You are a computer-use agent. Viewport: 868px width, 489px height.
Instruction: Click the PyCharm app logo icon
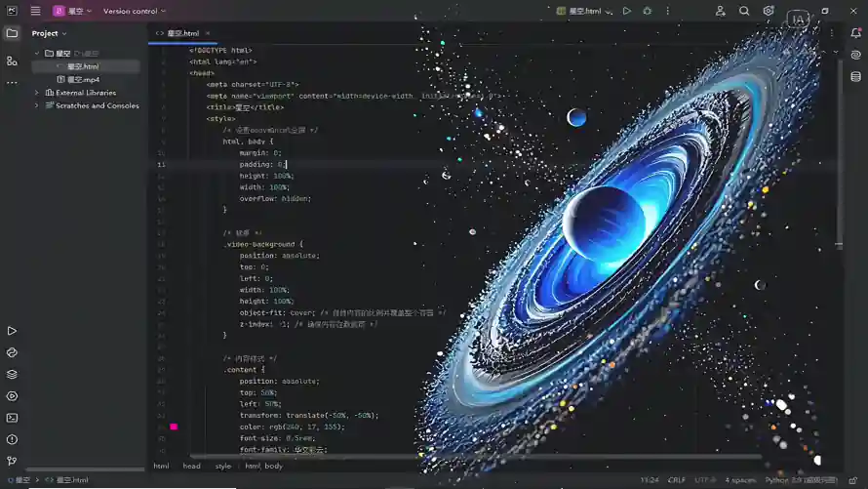(12, 11)
